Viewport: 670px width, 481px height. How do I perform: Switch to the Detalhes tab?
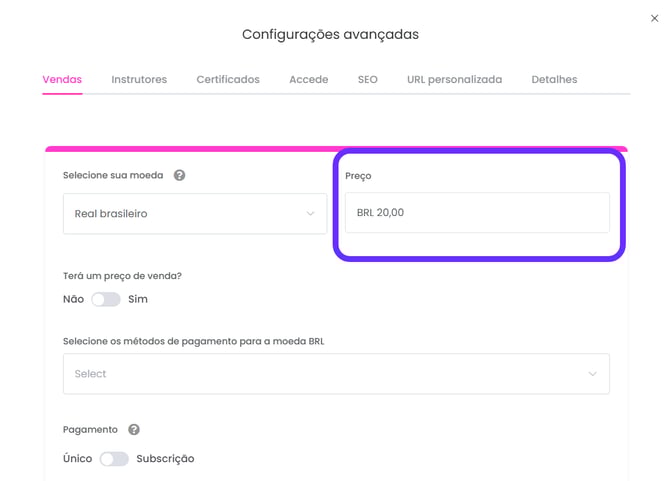click(x=554, y=79)
